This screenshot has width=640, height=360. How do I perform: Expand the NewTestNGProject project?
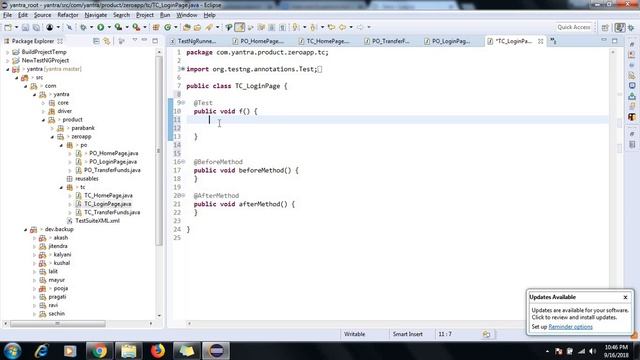7,60
